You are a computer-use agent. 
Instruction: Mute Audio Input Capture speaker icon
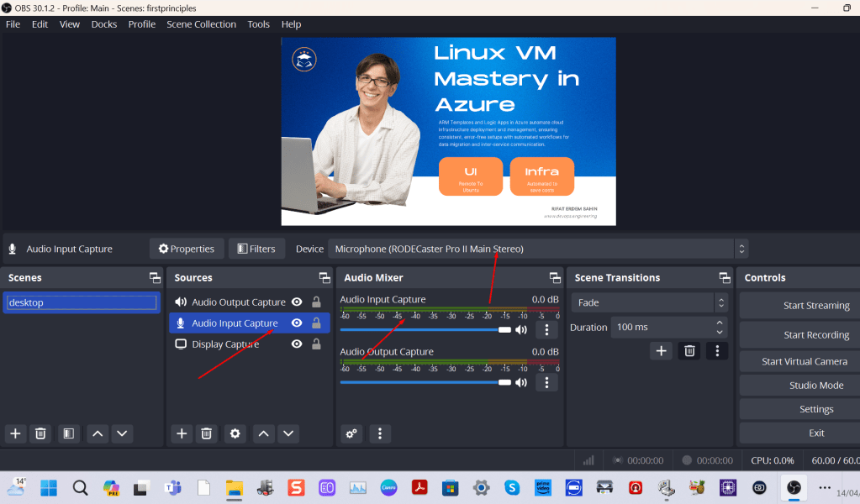point(521,330)
